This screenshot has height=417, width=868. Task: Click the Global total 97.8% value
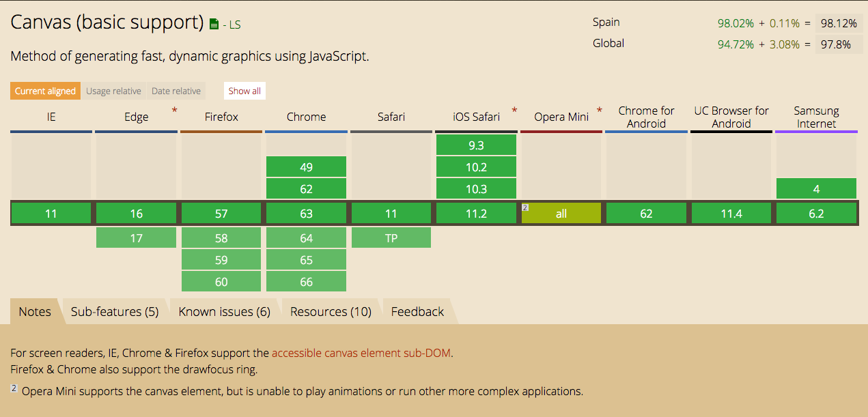coord(839,44)
